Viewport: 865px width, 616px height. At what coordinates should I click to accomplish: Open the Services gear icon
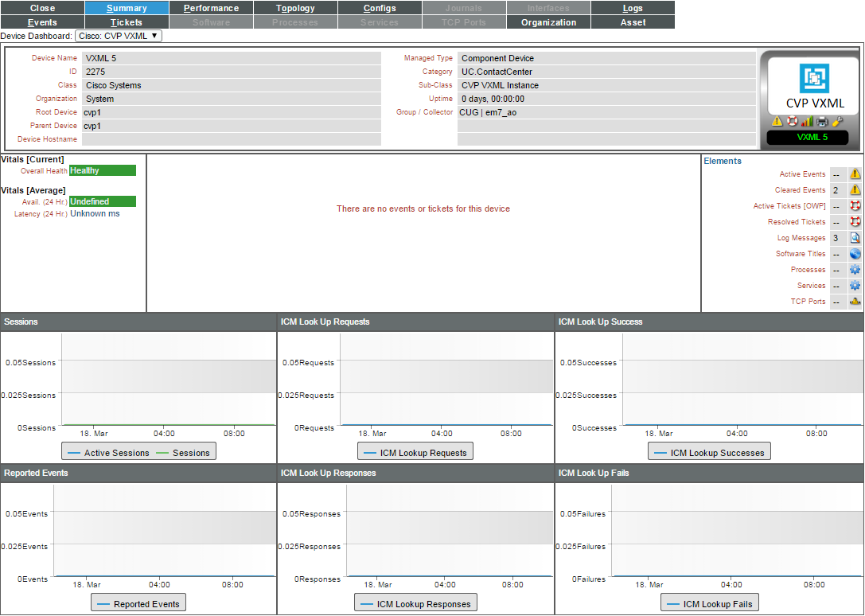pyautogui.click(x=855, y=286)
